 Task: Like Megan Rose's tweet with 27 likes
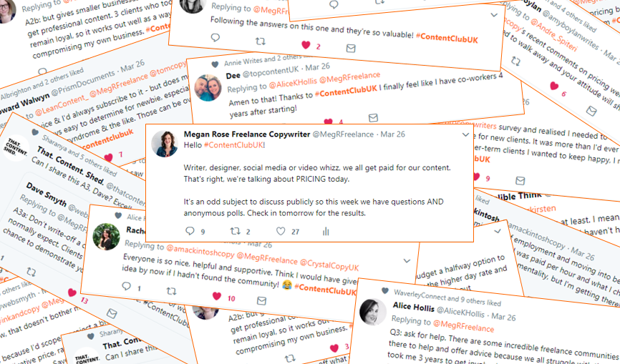[x=281, y=231]
